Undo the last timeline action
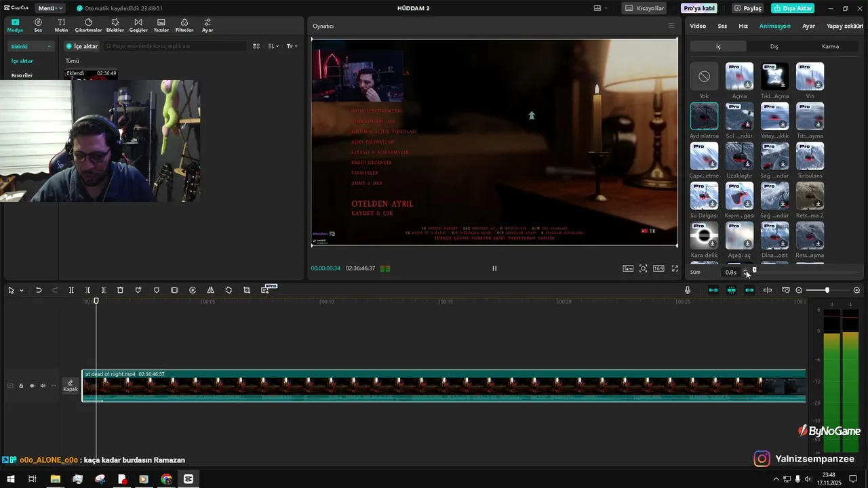The height and width of the screenshot is (488, 868). (x=39, y=290)
